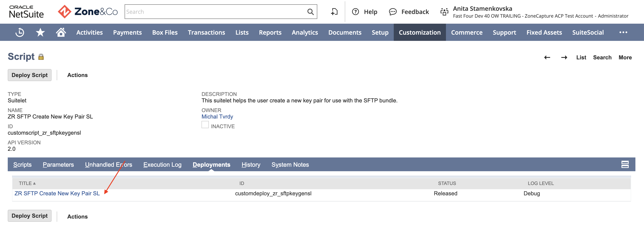Open quick create via page icon near search
Screen dimensions: 644x225
point(334,12)
